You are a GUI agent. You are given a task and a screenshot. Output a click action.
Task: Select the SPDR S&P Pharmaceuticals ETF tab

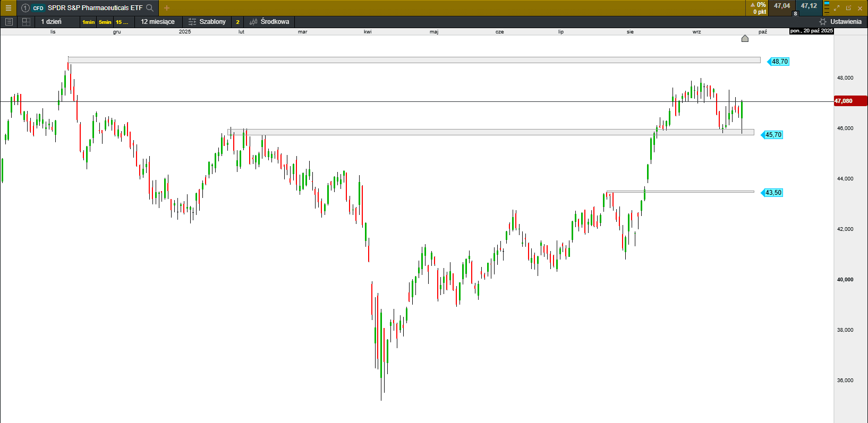click(95, 8)
